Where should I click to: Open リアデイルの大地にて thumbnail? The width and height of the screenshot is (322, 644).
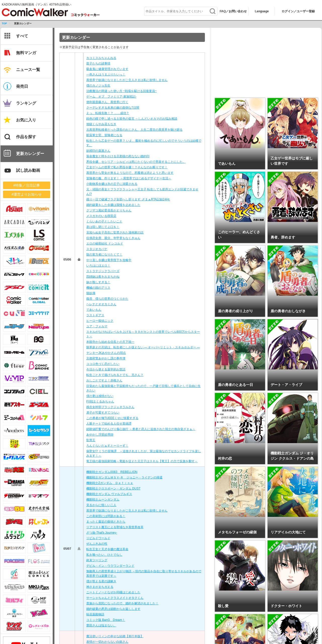[x=293, y=502]
